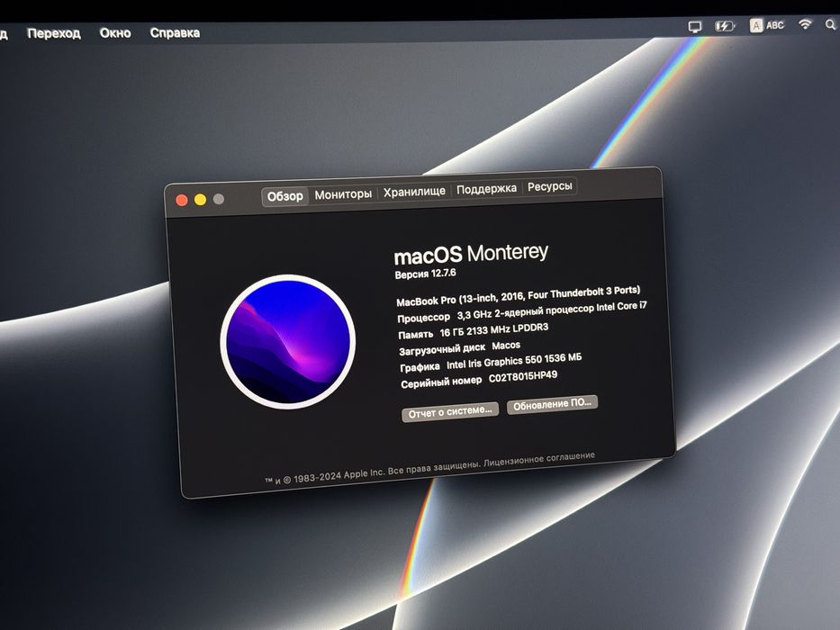Viewport: 840px width, 630px height.
Task: Click the Память label
Action: (x=416, y=334)
